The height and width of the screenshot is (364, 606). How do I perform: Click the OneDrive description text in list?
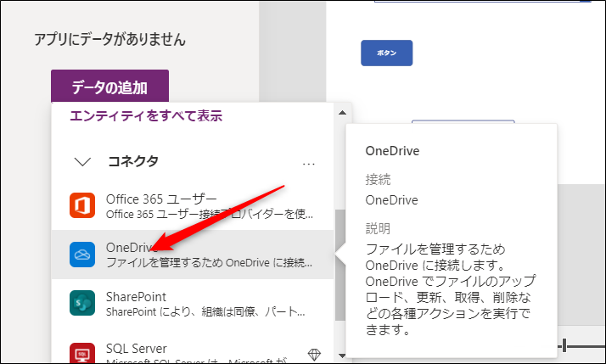209,263
